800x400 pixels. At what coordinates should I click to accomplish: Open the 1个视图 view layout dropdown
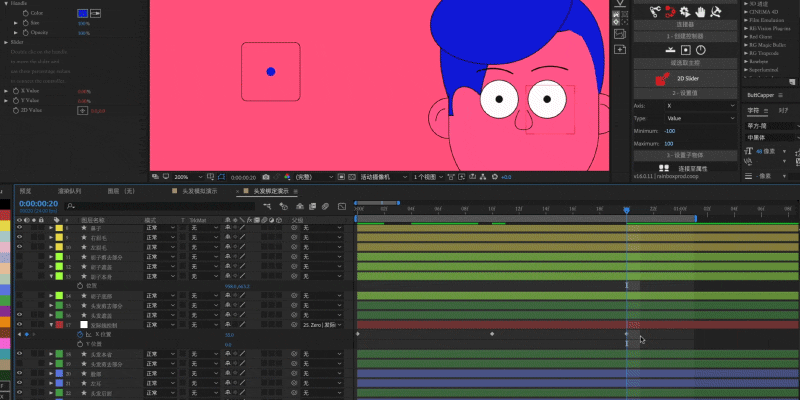(427, 177)
